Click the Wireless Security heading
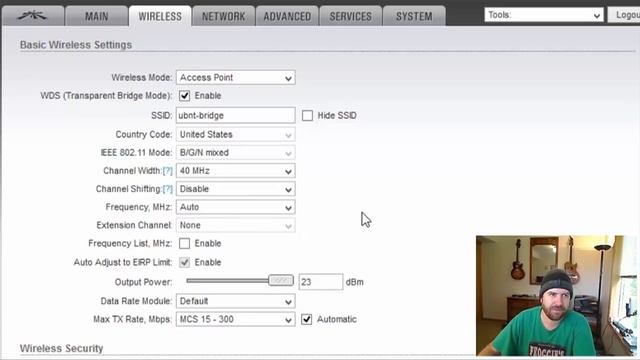This screenshot has width=640, height=360. tap(62, 348)
